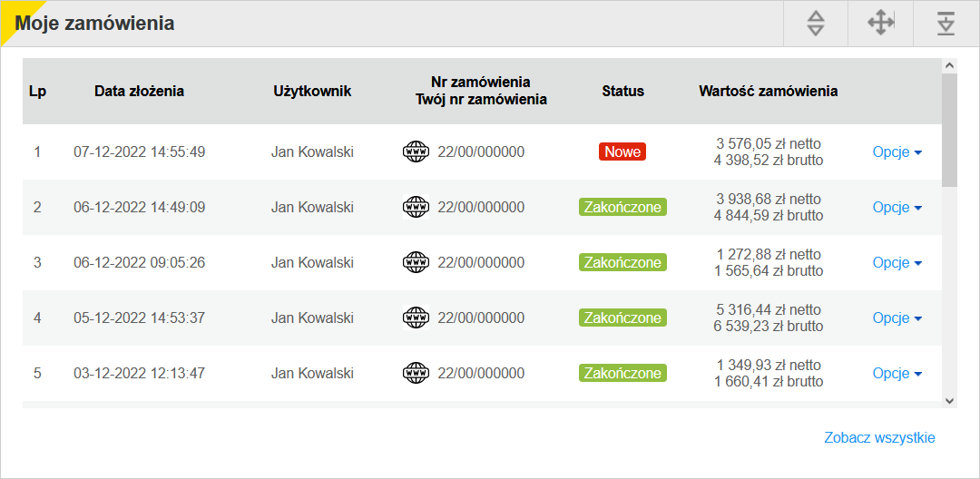Expand Opcje for order dated 06-12-2022 14:49:09
Image resolution: width=980 pixels, height=479 pixels.
click(897, 208)
